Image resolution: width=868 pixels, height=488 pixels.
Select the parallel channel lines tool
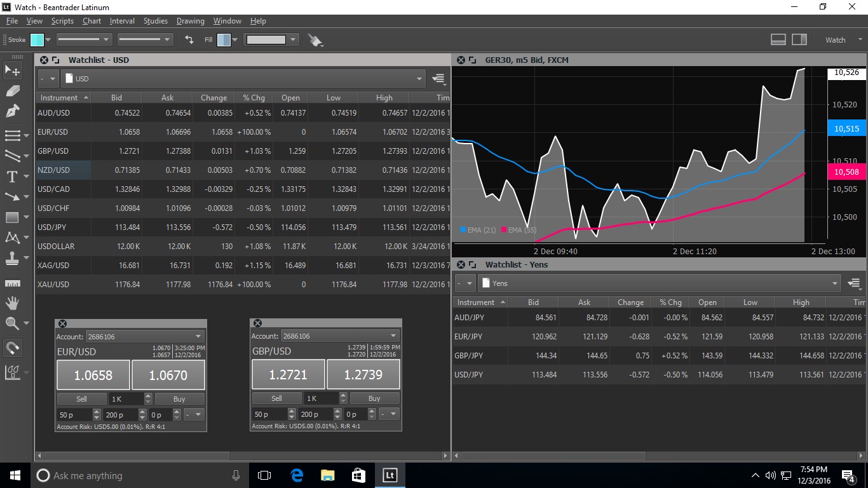(x=13, y=155)
